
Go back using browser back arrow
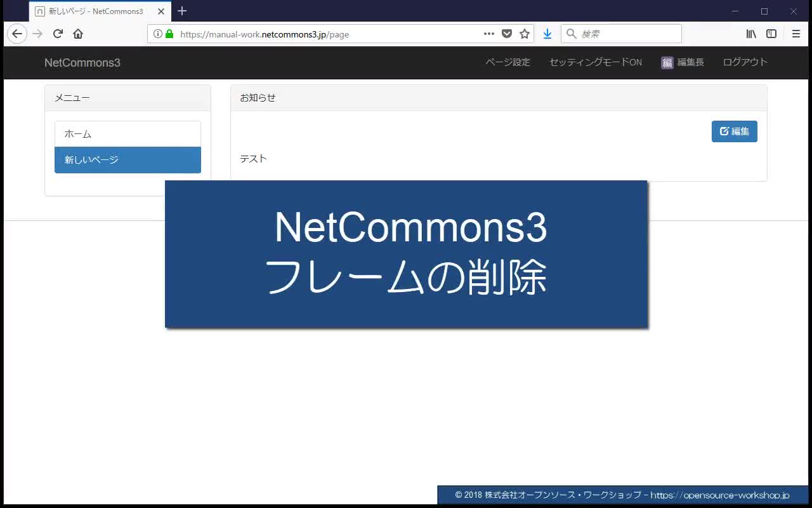[x=17, y=34]
